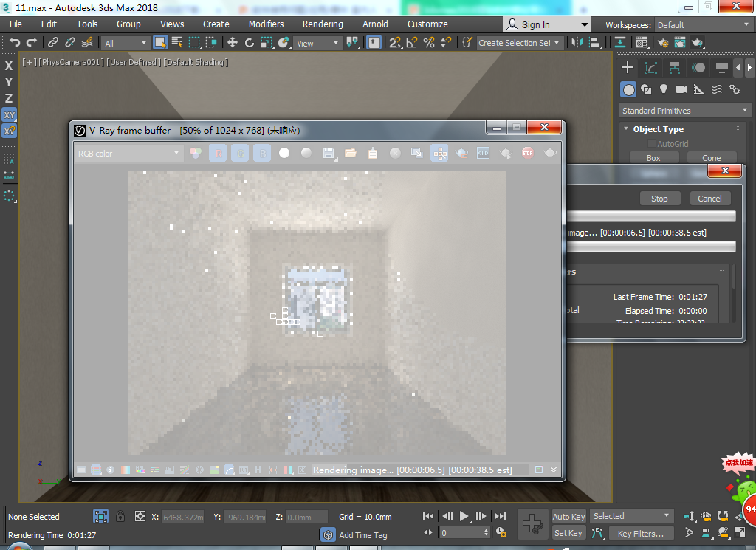Stop the render in the progress dialog
756x550 pixels.
pos(659,199)
